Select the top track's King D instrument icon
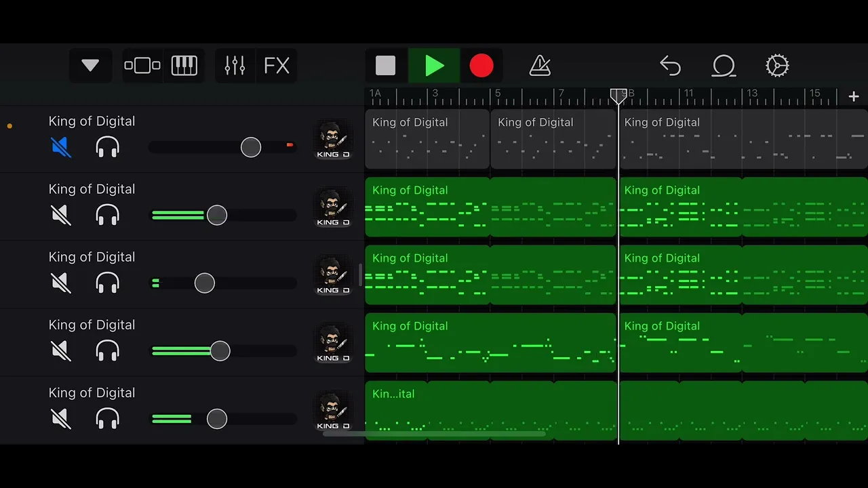Screen dimensions: 868x488 [333, 140]
